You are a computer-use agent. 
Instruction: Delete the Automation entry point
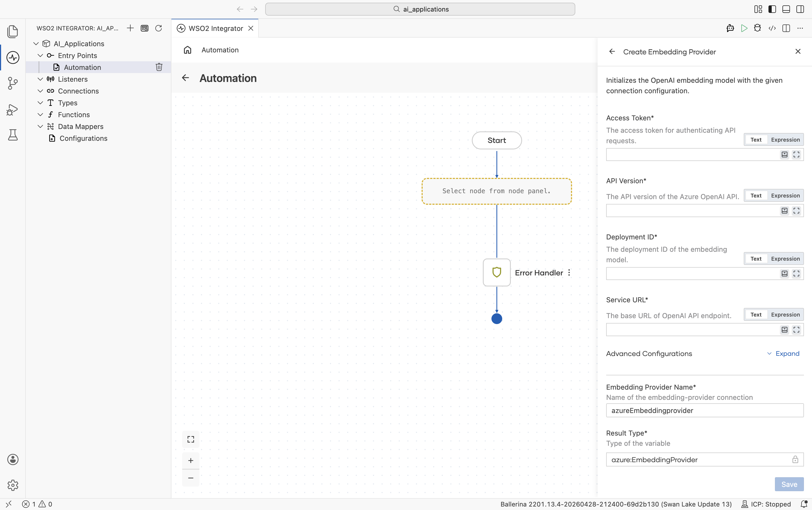click(x=159, y=67)
